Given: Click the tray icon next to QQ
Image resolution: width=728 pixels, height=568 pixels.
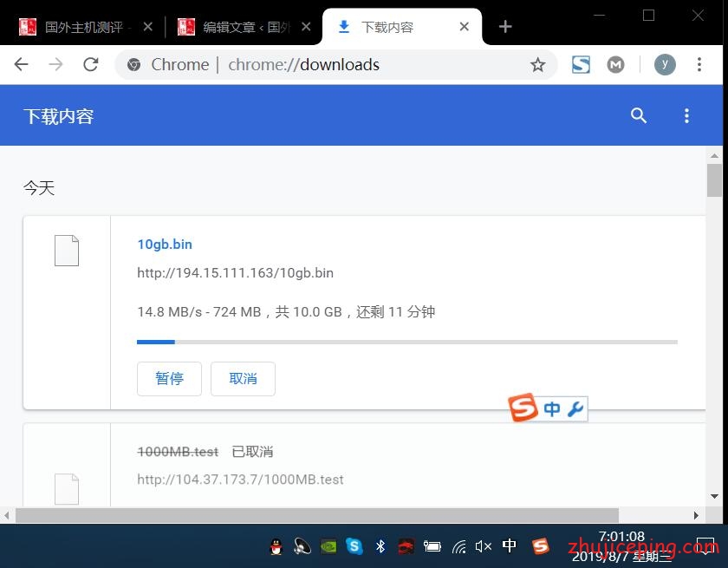Looking at the screenshot, I should (302, 546).
